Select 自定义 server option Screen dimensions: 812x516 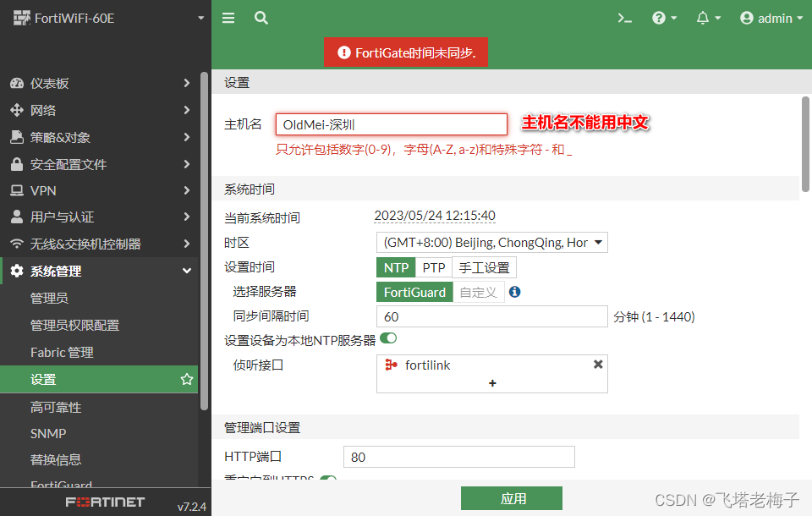tap(479, 292)
